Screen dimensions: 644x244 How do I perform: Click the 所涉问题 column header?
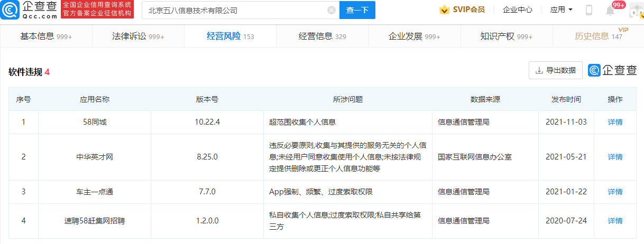[347, 99]
